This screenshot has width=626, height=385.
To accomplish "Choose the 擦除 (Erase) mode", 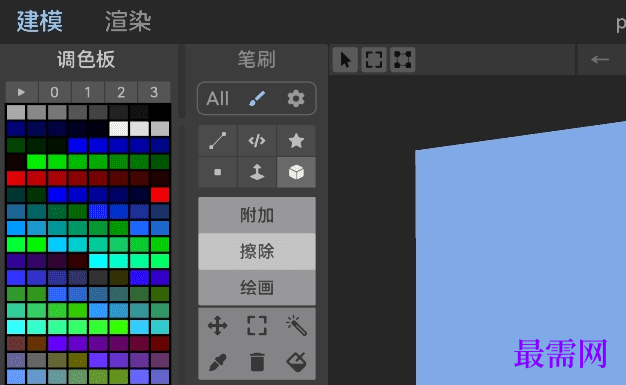I will click(257, 252).
